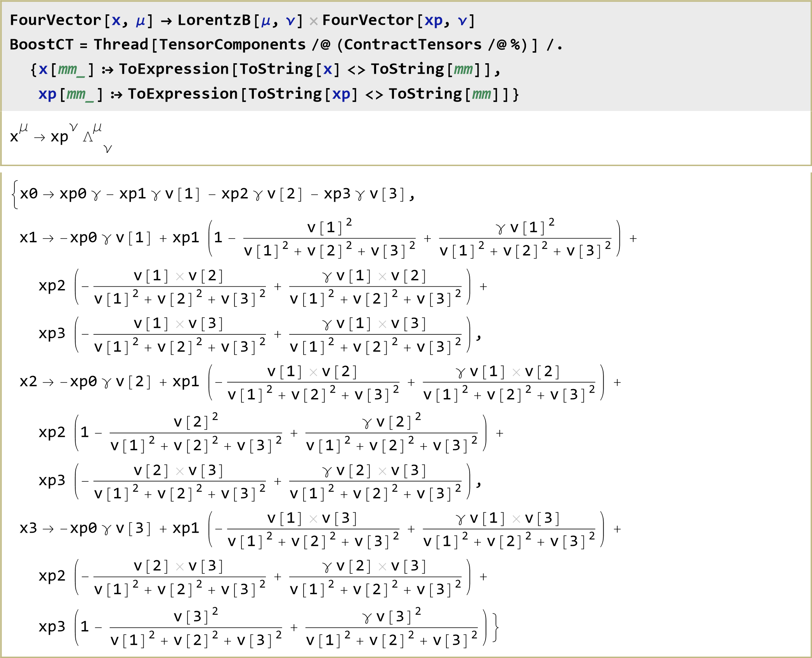The image size is (812, 658).
Task: Click the LorentzB function name in input
Action: pos(214,20)
